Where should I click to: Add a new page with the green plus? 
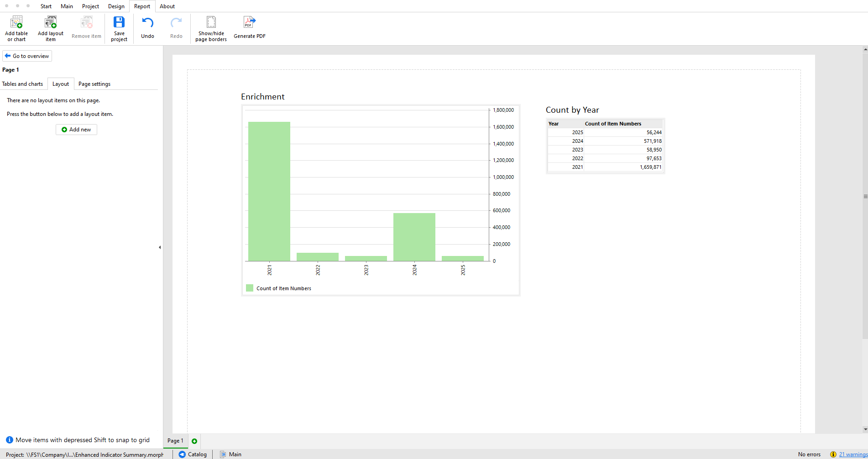tap(194, 441)
